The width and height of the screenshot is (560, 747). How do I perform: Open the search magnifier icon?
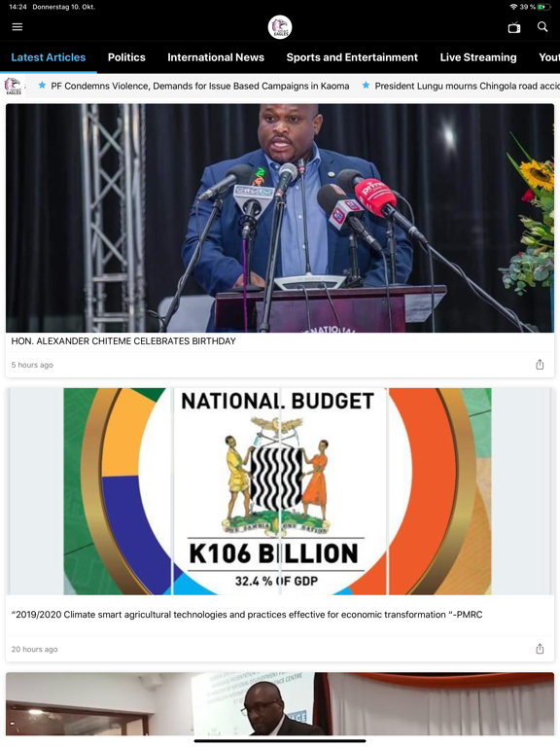pyautogui.click(x=542, y=26)
